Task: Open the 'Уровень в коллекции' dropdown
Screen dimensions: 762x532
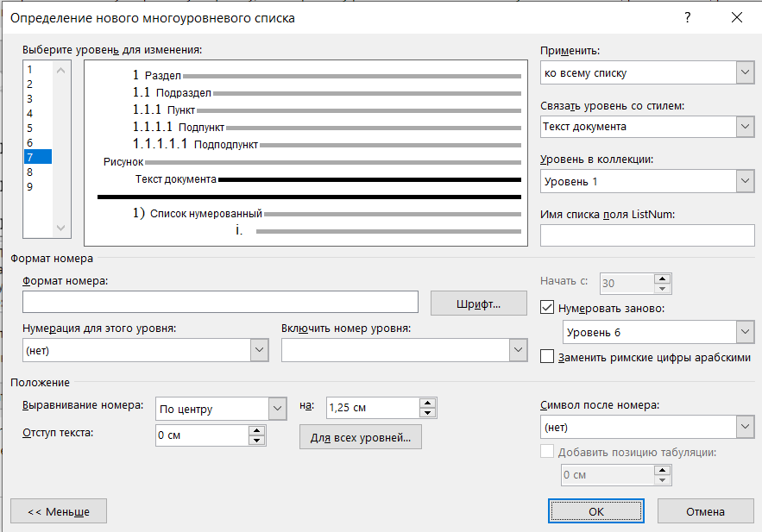Action: [x=745, y=182]
